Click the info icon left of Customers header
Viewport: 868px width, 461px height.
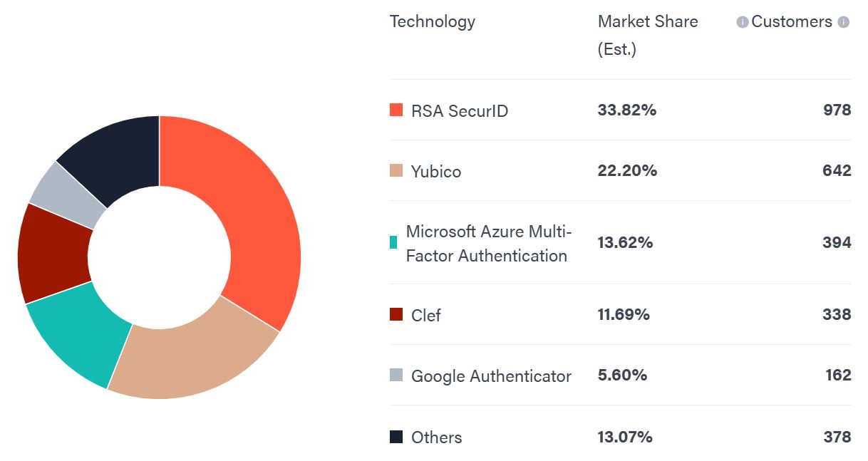pos(742,22)
